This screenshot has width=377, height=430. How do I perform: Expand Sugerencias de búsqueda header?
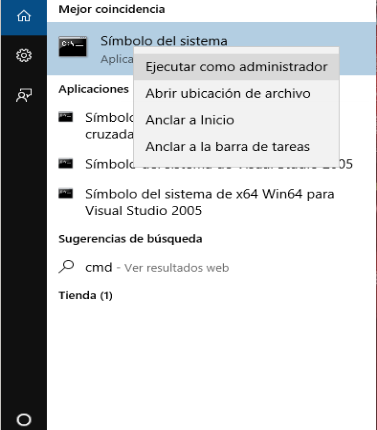[x=130, y=239]
